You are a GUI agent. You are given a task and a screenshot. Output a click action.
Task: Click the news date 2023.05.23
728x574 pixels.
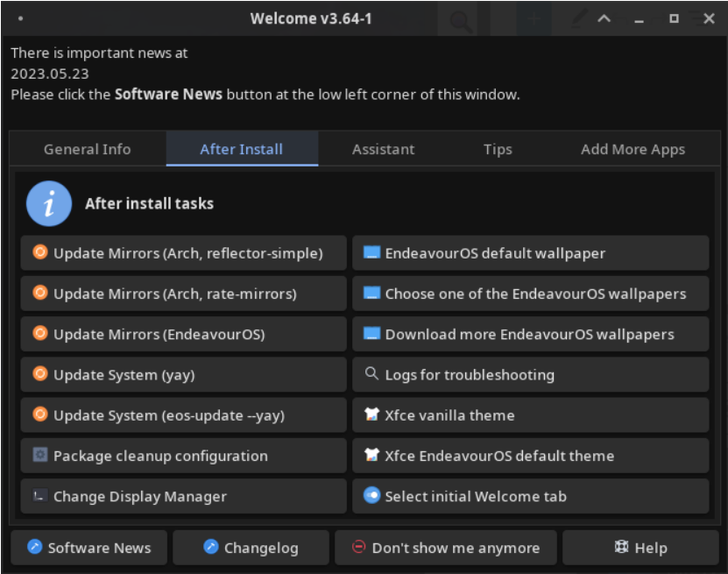[50, 74]
